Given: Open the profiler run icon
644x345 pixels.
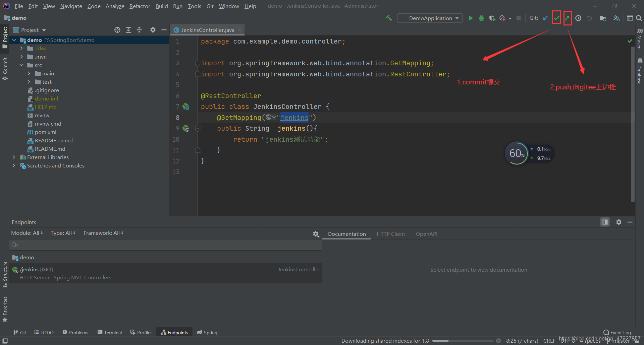Looking at the screenshot, I should point(502,18).
